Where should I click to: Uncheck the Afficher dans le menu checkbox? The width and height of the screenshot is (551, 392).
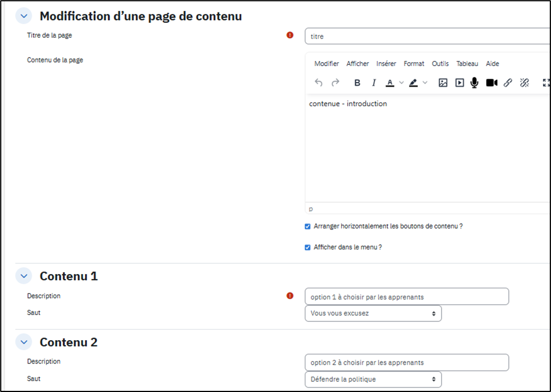pyautogui.click(x=308, y=247)
